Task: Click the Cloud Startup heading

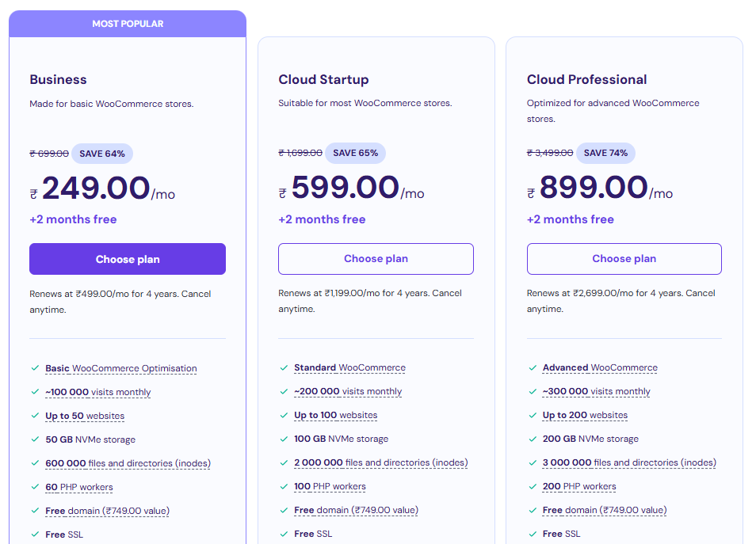Action: click(323, 79)
